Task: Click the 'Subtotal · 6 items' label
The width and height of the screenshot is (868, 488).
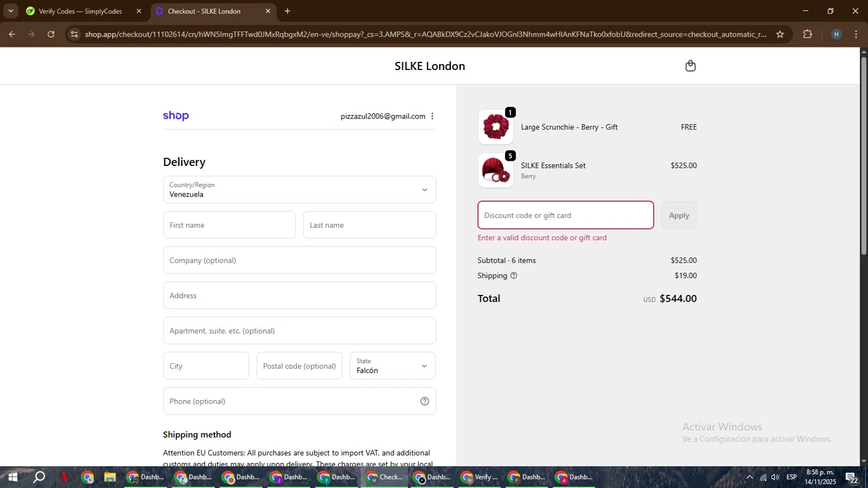Action: coord(507,260)
